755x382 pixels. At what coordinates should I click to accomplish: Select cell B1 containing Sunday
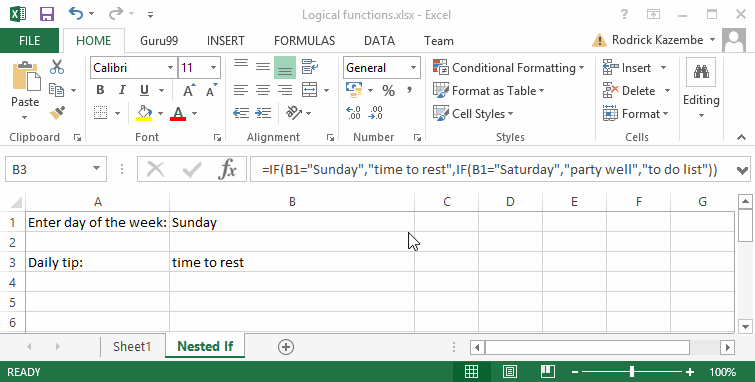coord(292,223)
